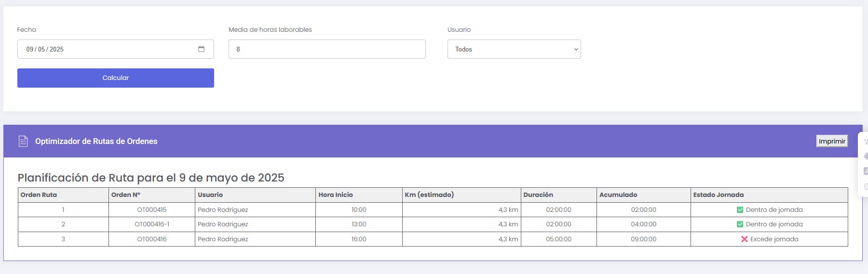This screenshot has height=274, width=868.
Task: Click the Orden Nº column header
Action: 152,195
